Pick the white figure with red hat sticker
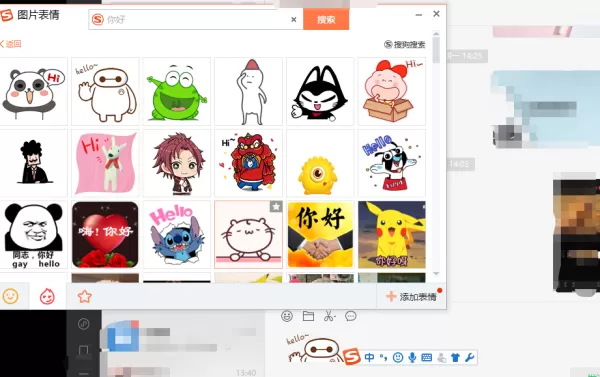 (248, 91)
